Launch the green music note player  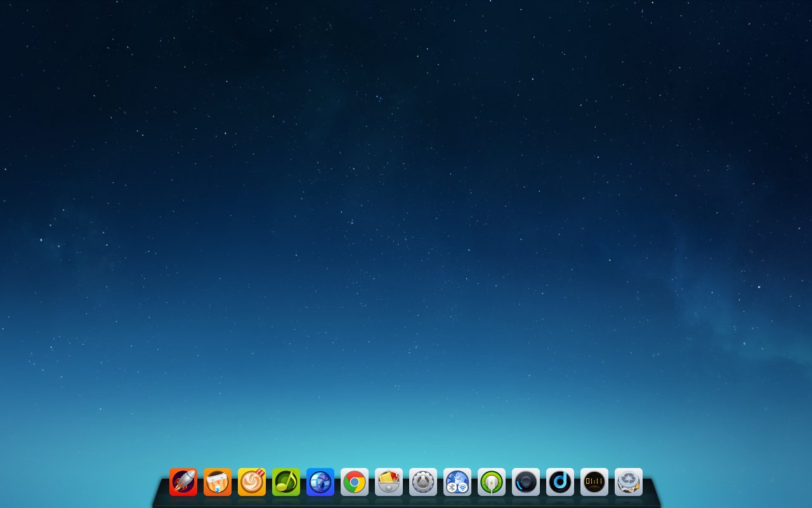tap(286, 482)
